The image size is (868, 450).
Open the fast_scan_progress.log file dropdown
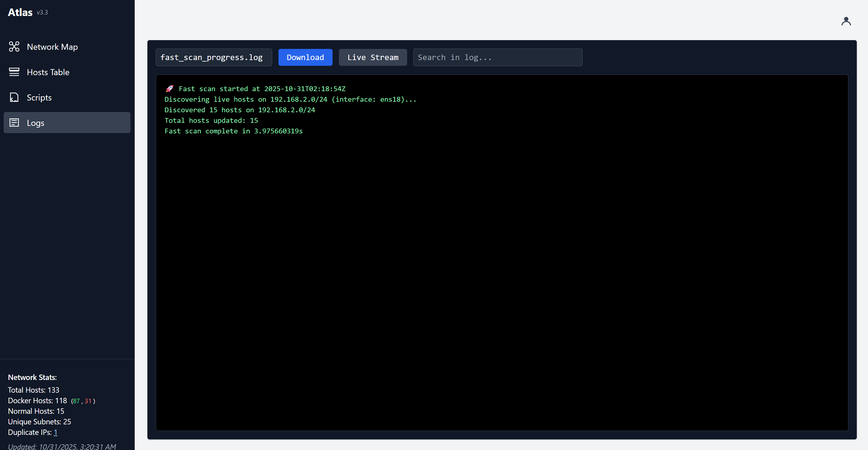pyautogui.click(x=214, y=57)
